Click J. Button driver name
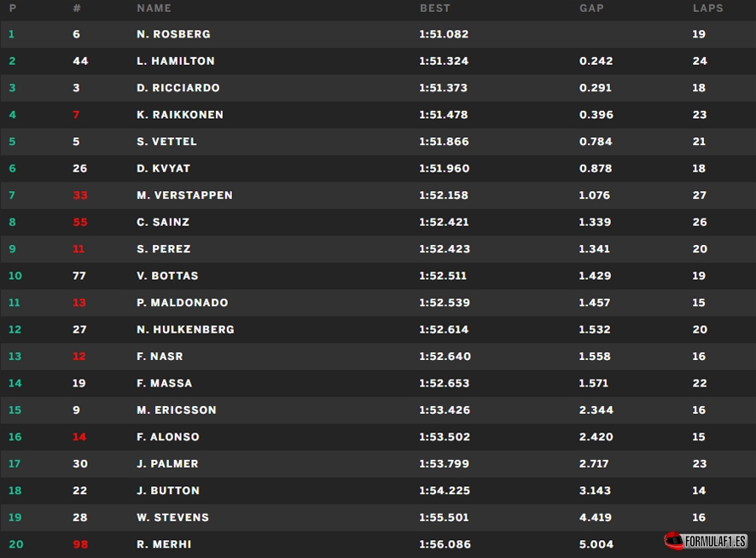The image size is (756, 558). [168, 491]
